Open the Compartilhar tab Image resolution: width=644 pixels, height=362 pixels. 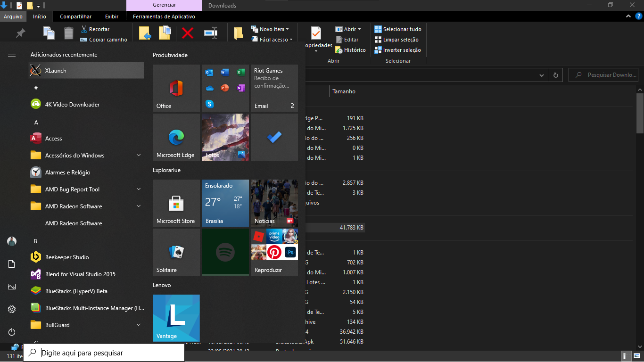pyautogui.click(x=75, y=16)
